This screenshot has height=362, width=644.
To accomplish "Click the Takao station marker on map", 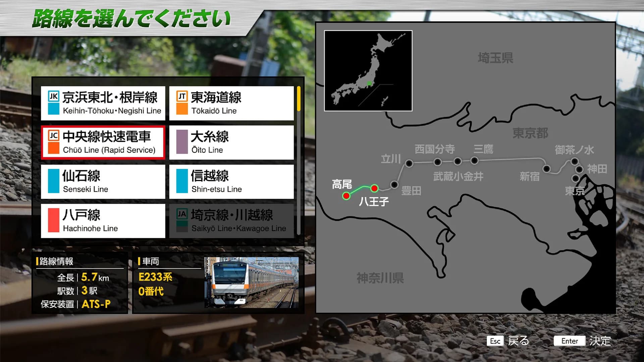I will point(346,195).
